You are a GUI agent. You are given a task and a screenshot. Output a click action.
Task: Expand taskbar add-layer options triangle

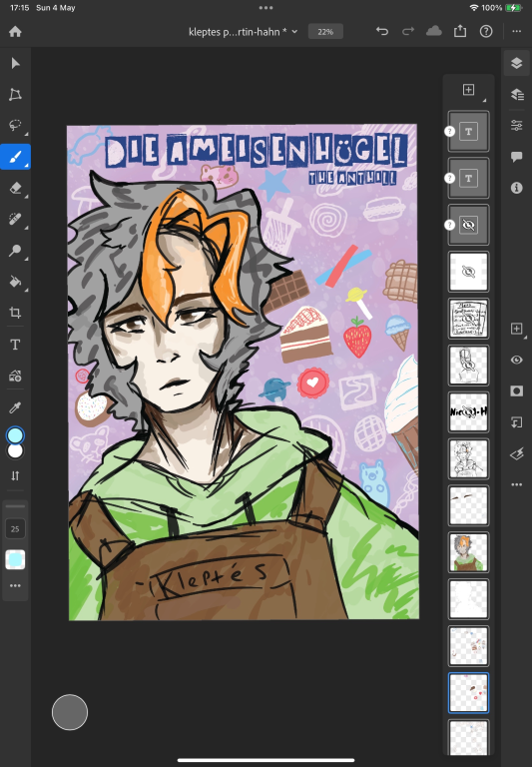coord(526,338)
